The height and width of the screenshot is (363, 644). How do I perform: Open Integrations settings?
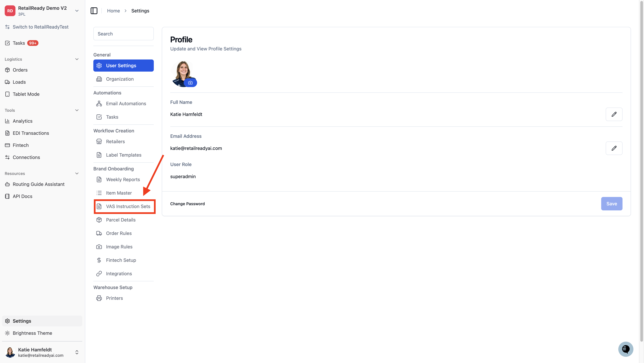pyautogui.click(x=124, y=274)
